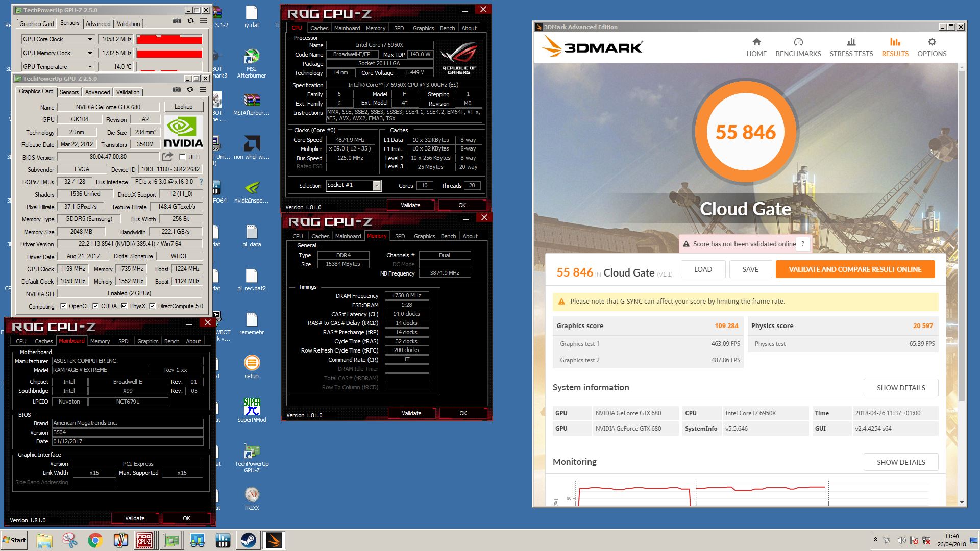Open the pi_rec.dat2 file on desktop
This screenshot has height=551, width=980.
(x=252, y=280)
